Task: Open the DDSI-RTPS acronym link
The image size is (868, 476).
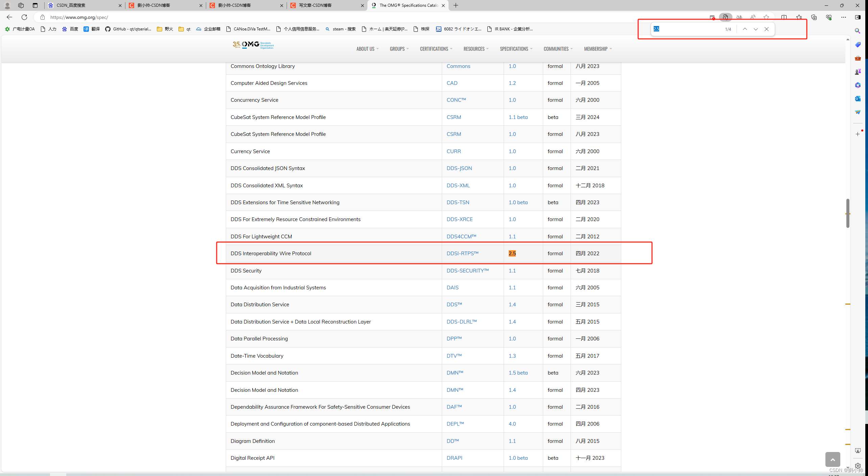Action: [462, 254]
